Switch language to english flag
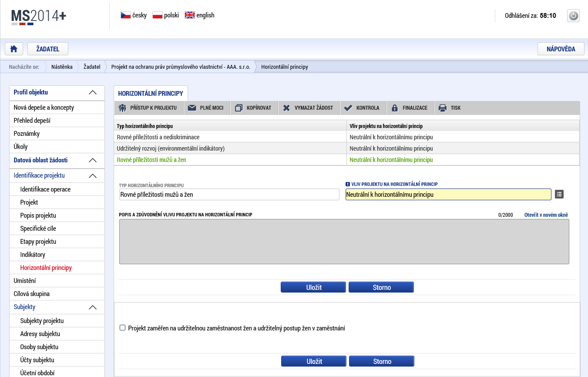 pyautogui.click(x=189, y=15)
